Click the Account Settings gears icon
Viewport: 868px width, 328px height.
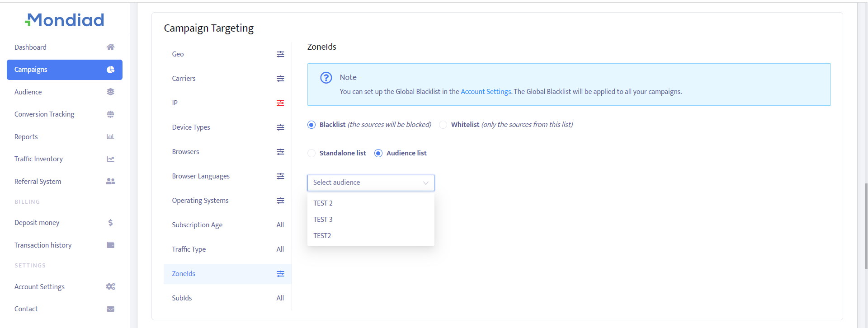[x=110, y=286]
